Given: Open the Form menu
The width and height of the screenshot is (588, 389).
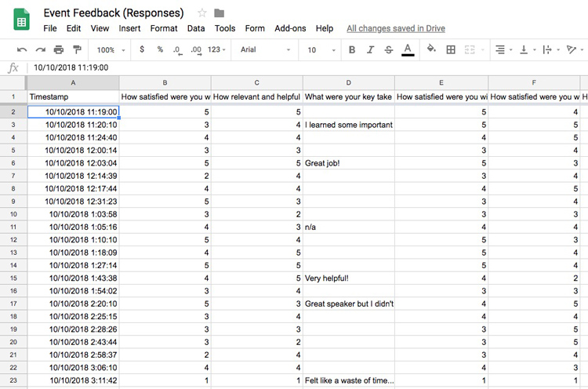Looking at the screenshot, I should pyautogui.click(x=255, y=28).
